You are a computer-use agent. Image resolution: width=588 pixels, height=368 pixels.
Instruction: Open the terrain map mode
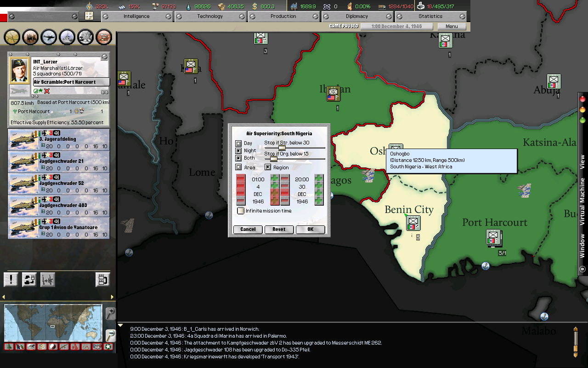[9, 347]
